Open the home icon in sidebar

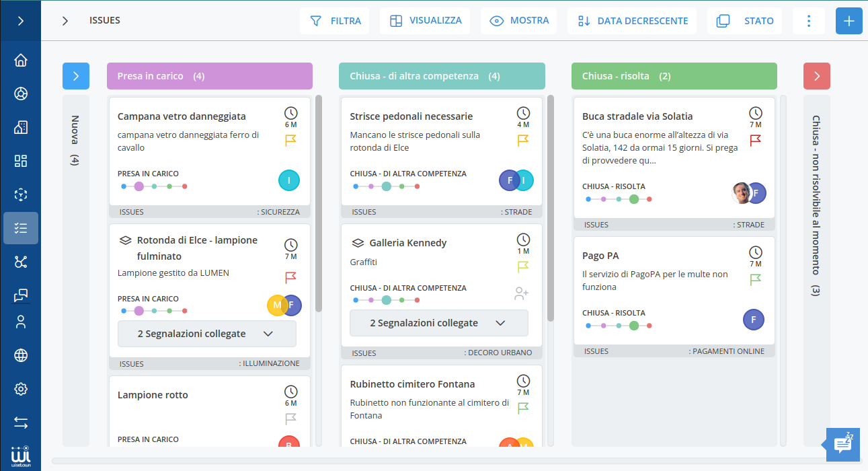coord(21,60)
